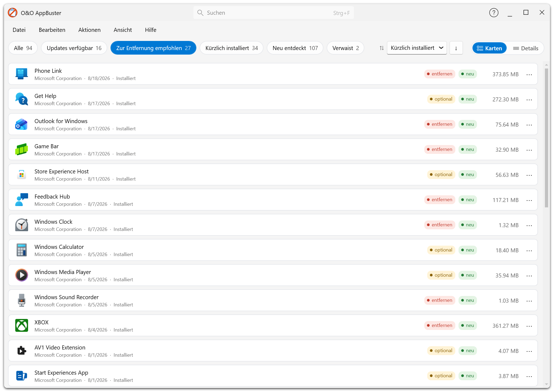Switch to Details list view
This screenshot has height=392, width=554.
tap(525, 48)
